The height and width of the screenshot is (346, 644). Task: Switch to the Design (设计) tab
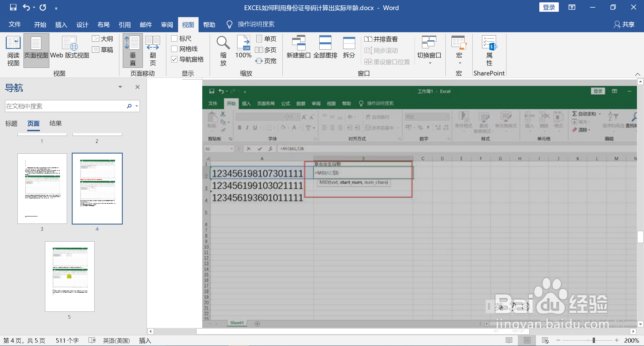click(83, 24)
